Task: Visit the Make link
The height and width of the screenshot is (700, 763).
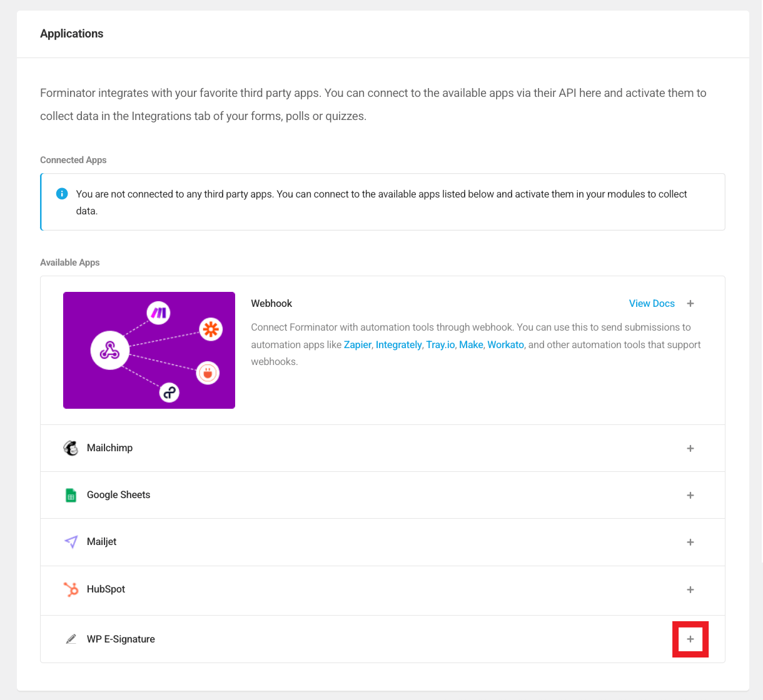Action: point(471,344)
